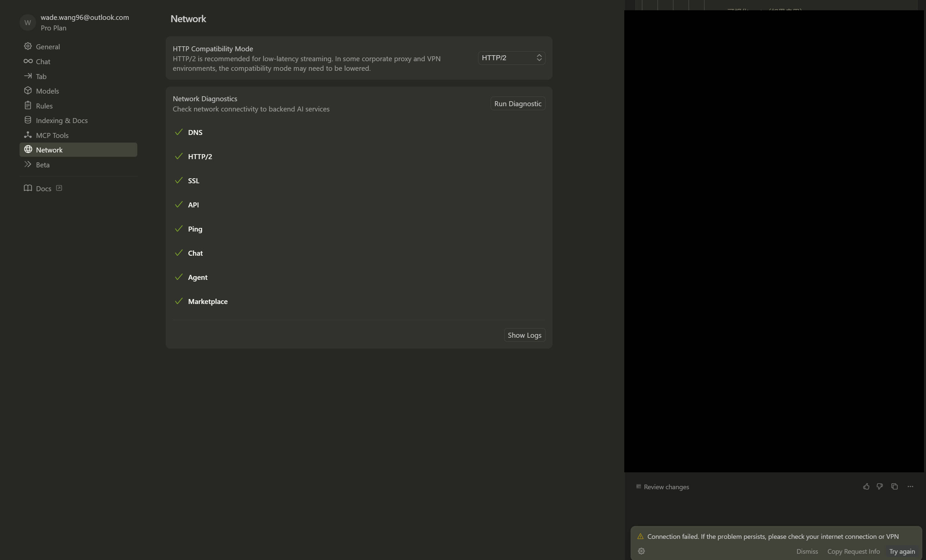Click the Pro Plan label
Image resolution: width=926 pixels, height=560 pixels.
click(53, 28)
